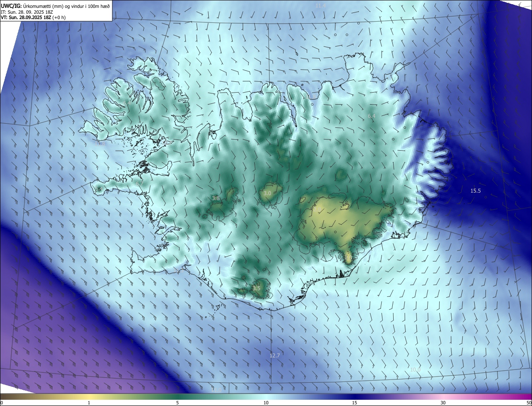The image size is (532, 406).
Task: Pick the pink color band above tick 30
Action: 443,397
